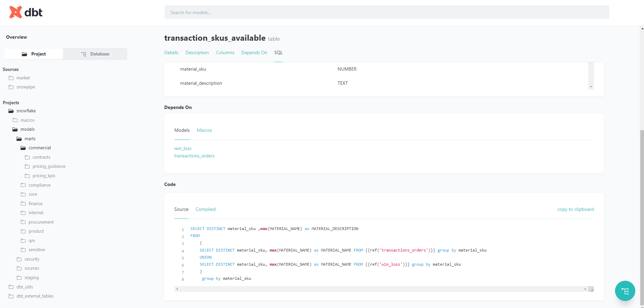Switch to Compiled code tab
Viewport: 644px width, 308px height.
pyautogui.click(x=205, y=209)
